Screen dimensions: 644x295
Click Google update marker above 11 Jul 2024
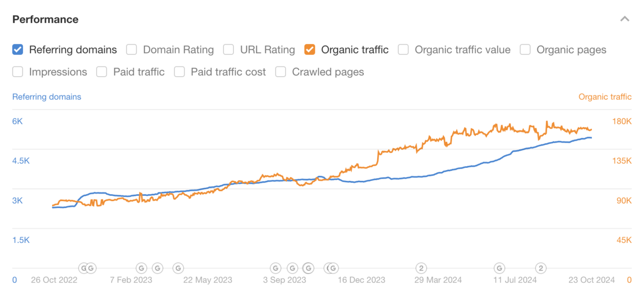point(500,268)
